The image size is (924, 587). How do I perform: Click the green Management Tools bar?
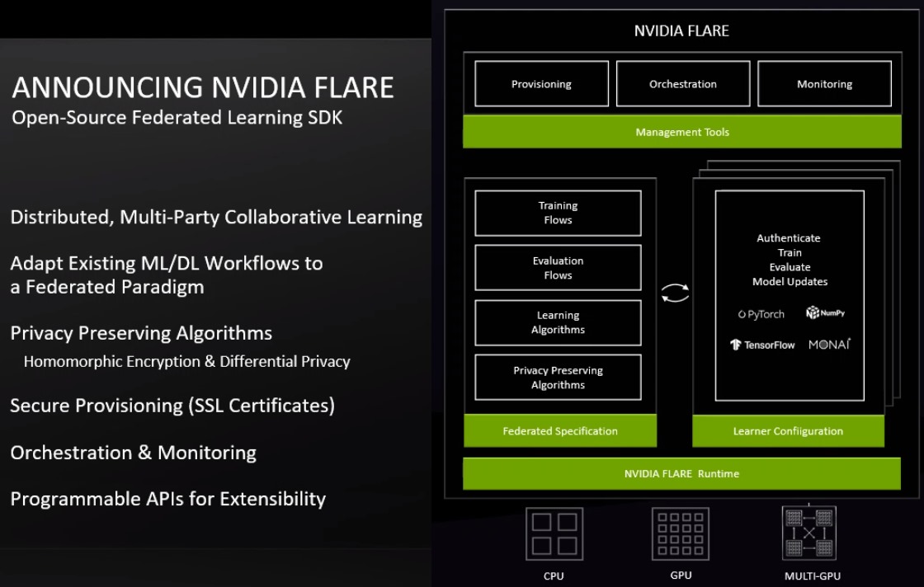pyautogui.click(x=681, y=132)
